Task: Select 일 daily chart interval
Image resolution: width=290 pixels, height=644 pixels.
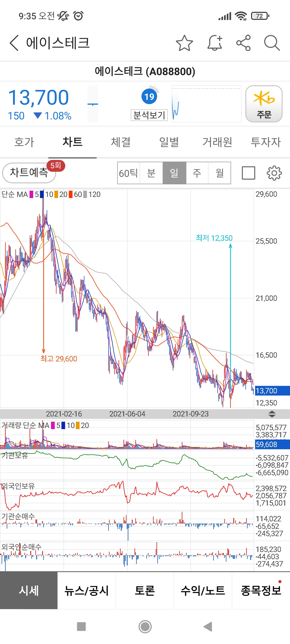Action: point(174,173)
